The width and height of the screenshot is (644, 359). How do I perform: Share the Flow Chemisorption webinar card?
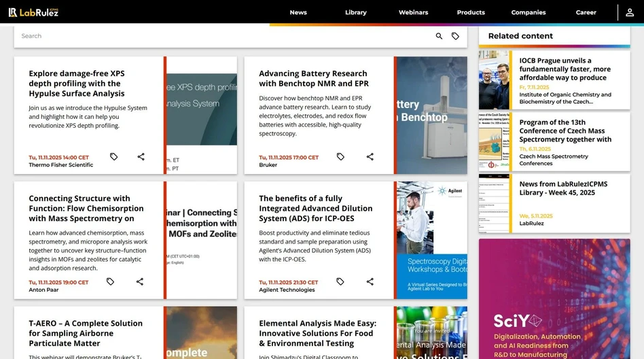(140, 281)
